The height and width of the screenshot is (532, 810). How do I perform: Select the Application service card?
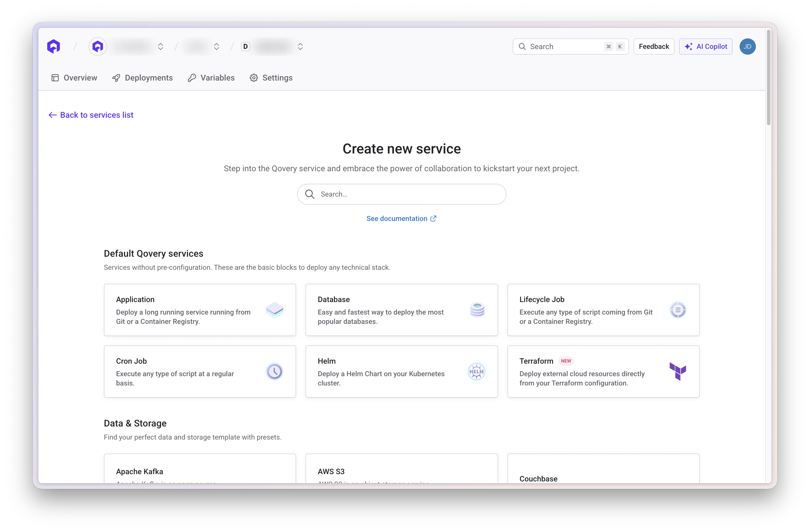[x=200, y=310]
